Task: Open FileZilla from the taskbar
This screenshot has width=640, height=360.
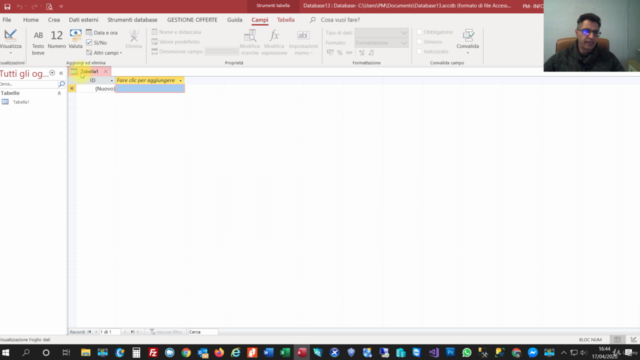Action: coord(153,352)
